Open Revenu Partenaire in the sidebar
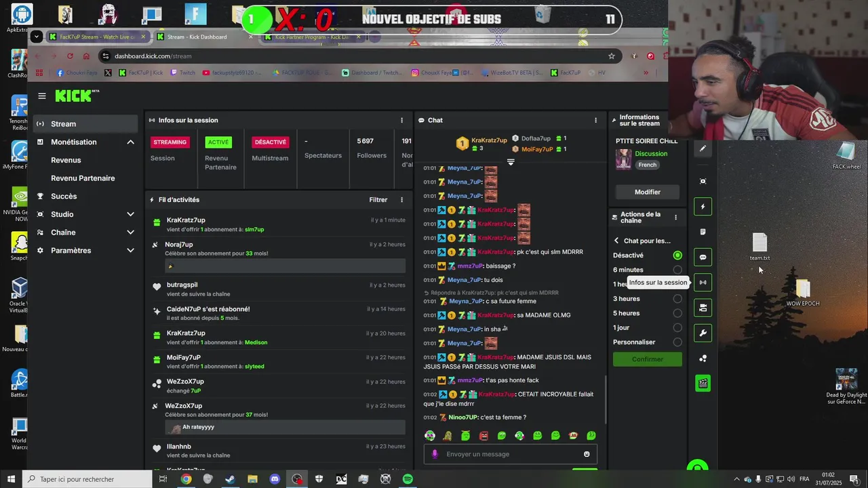868x488 pixels. tap(83, 178)
